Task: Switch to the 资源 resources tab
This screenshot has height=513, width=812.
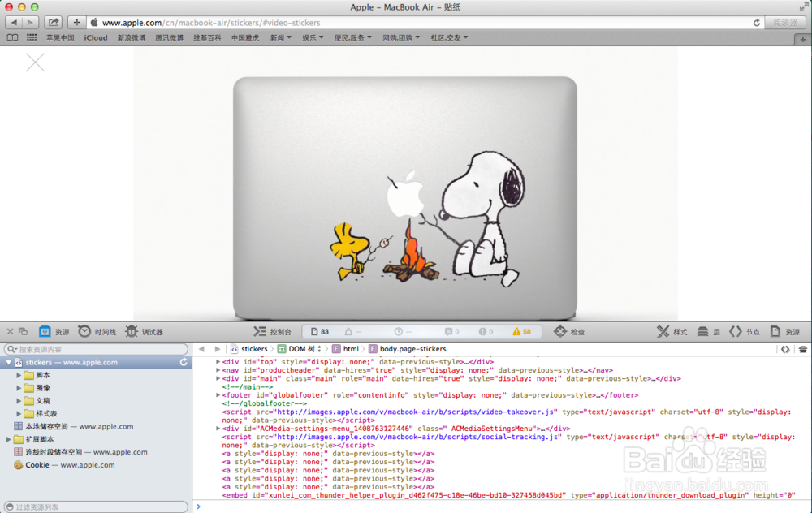Action: coord(54,332)
